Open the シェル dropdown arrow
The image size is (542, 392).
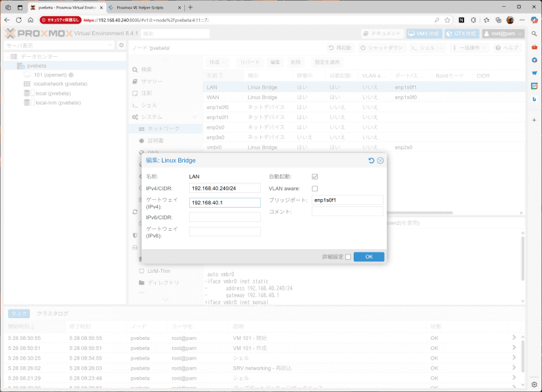point(441,48)
